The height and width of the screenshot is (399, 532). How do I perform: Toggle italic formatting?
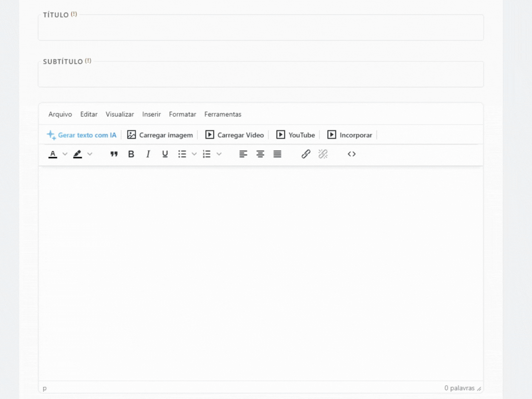(148, 154)
